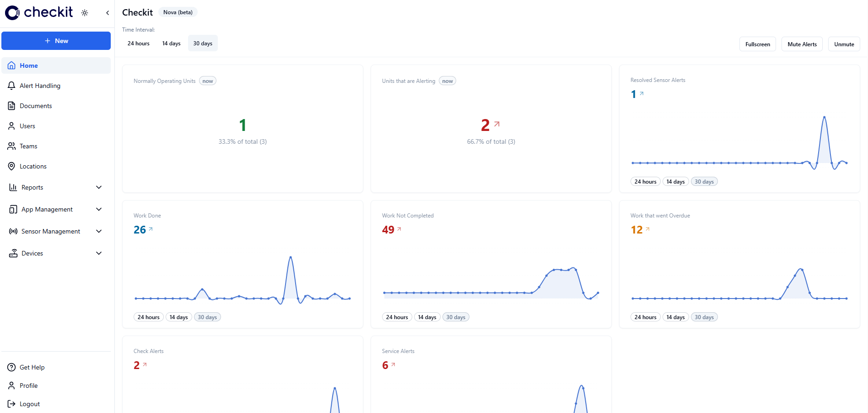This screenshot has height=413, width=868.
Task: Open Work Not Completed details arrow
Action: [x=399, y=229]
